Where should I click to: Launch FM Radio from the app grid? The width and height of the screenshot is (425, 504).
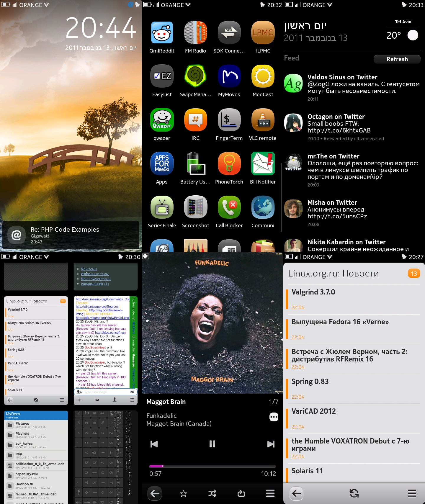click(x=195, y=32)
